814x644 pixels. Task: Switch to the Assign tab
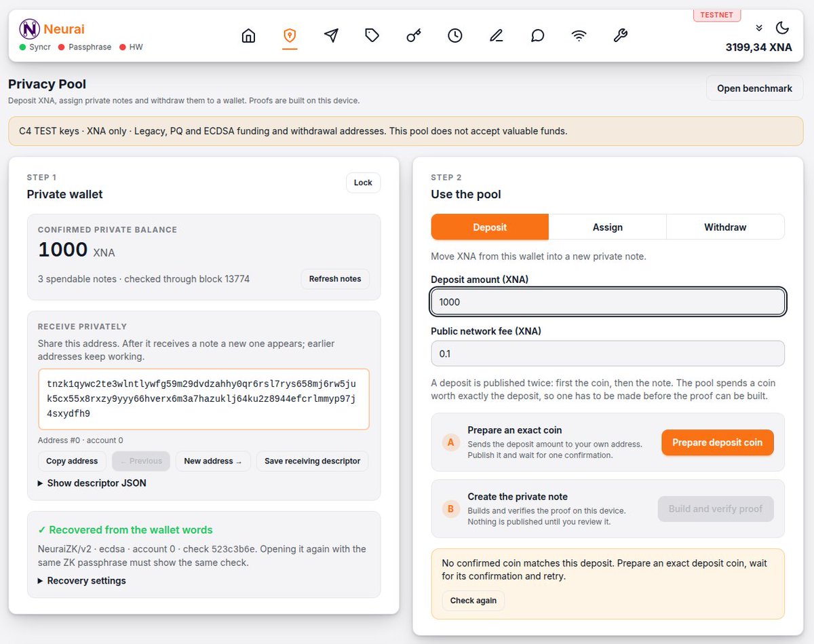point(608,227)
